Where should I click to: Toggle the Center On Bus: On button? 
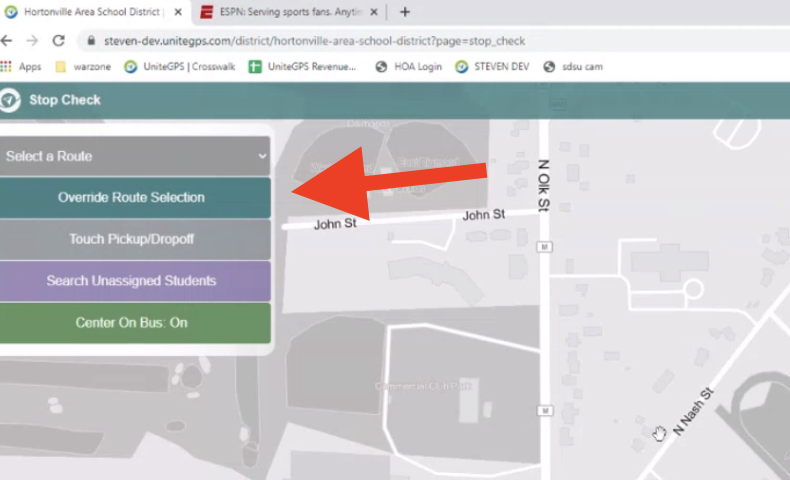(135, 323)
